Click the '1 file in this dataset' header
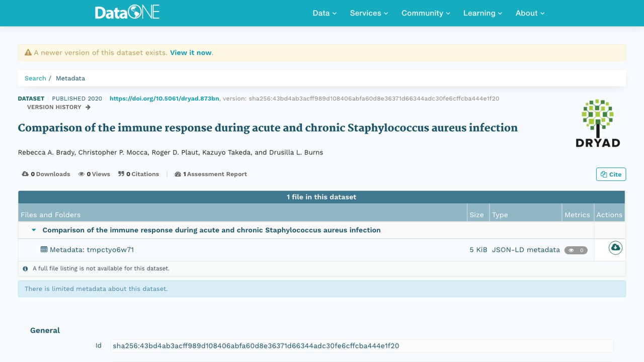The height and width of the screenshot is (362, 644). 321,197
